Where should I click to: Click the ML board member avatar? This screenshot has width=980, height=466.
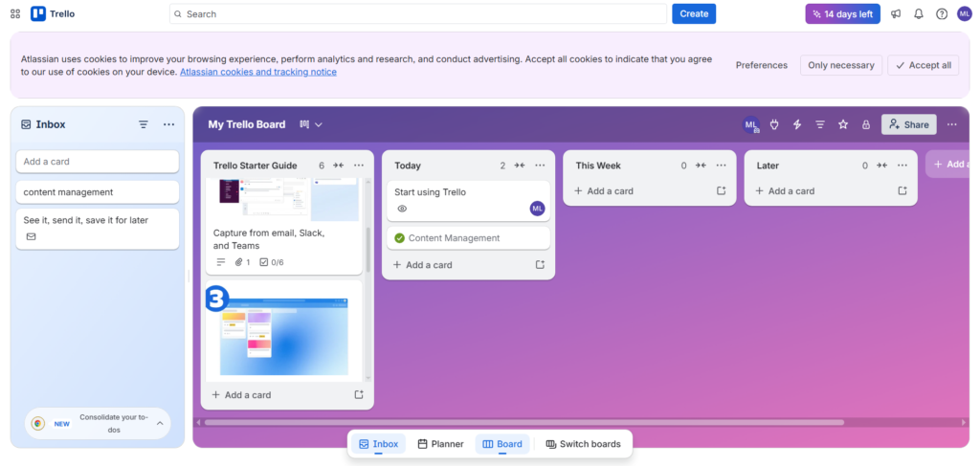[x=750, y=124]
